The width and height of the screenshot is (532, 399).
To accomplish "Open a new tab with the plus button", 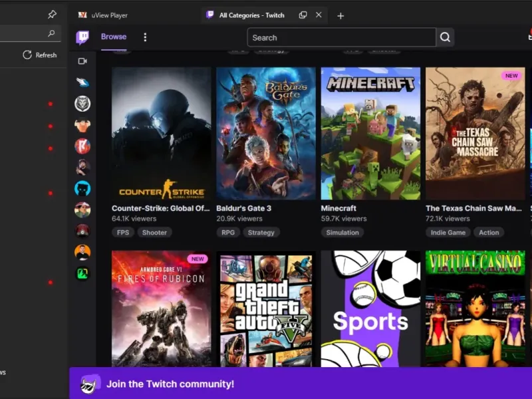I will 340,16.
